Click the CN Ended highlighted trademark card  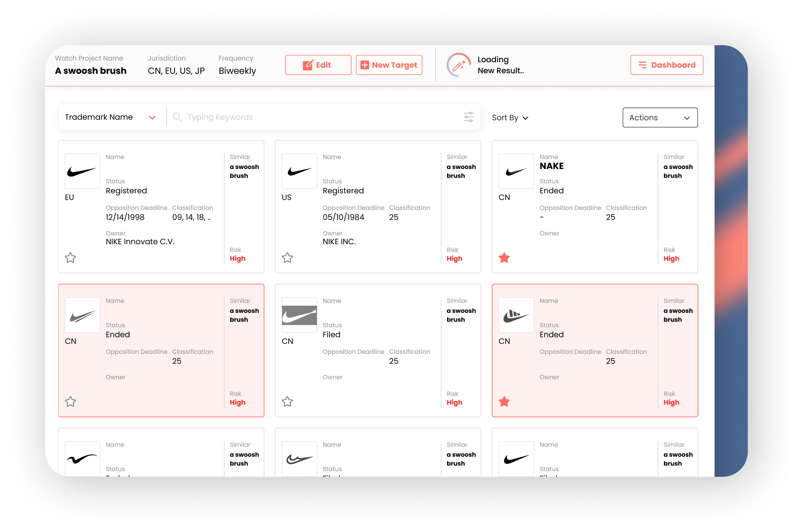click(x=161, y=350)
